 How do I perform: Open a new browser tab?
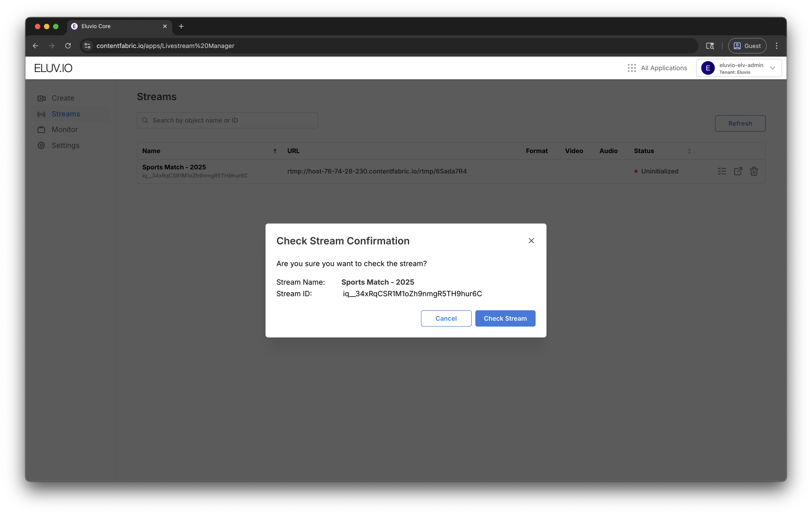point(181,26)
